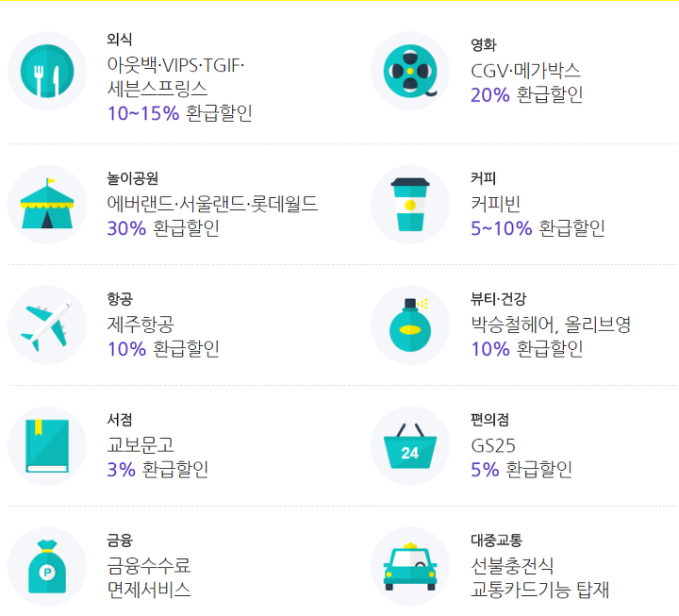The height and width of the screenshot is (616, 679).
Task: Click the 외식 category heading
Action: 120,40
